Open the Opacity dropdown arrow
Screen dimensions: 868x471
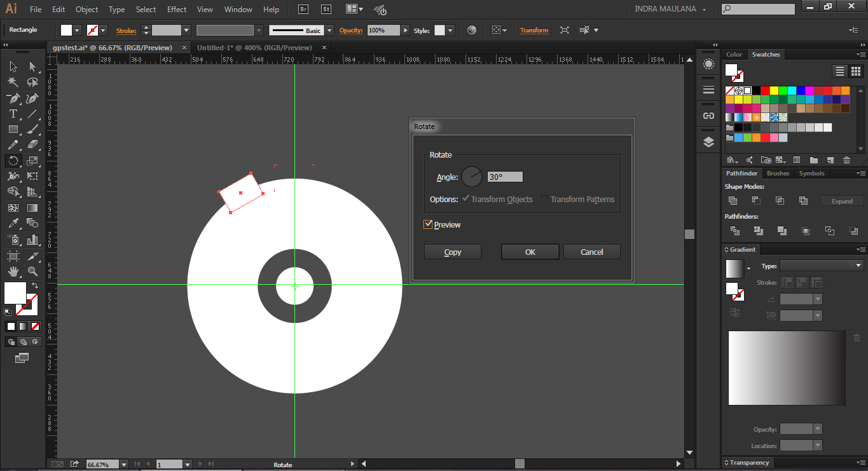(x=405, y=31)
